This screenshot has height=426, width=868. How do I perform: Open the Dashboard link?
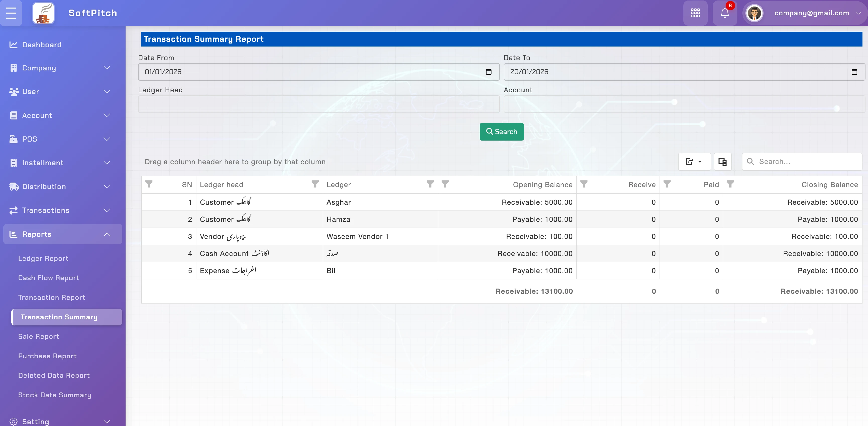pyautogui.click(x=42, y=45)
